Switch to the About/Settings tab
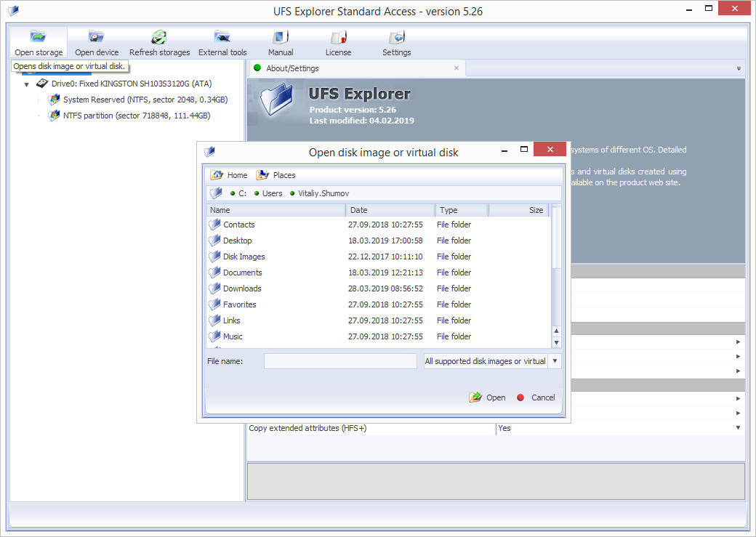 click(292, 68)
